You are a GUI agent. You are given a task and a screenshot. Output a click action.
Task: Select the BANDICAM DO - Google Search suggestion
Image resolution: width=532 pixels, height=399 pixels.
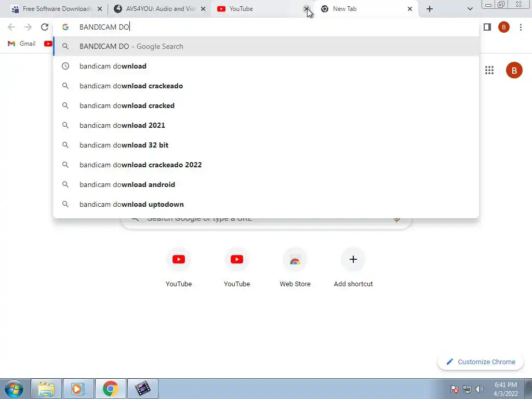point(266,46)
